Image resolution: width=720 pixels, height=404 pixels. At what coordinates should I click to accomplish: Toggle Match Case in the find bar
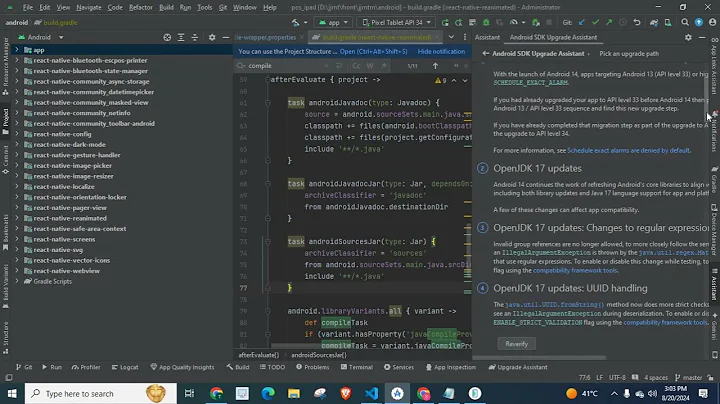[356, 66]
